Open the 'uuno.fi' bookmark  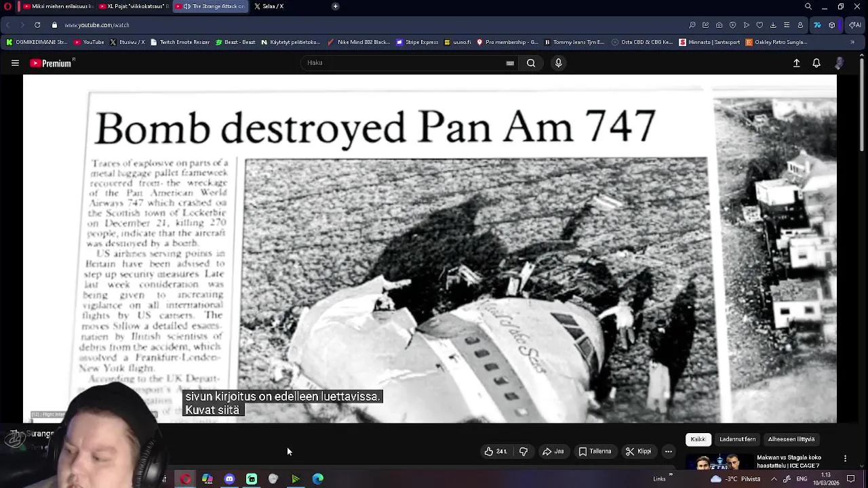(x=458, y=42)
